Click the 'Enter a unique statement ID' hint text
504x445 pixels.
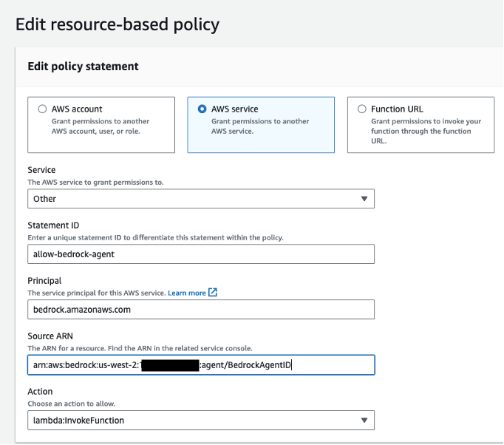(x=156, y=237)
